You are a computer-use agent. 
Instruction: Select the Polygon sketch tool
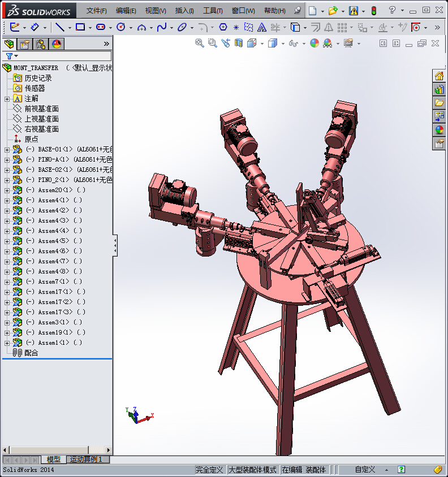(223, 27)
